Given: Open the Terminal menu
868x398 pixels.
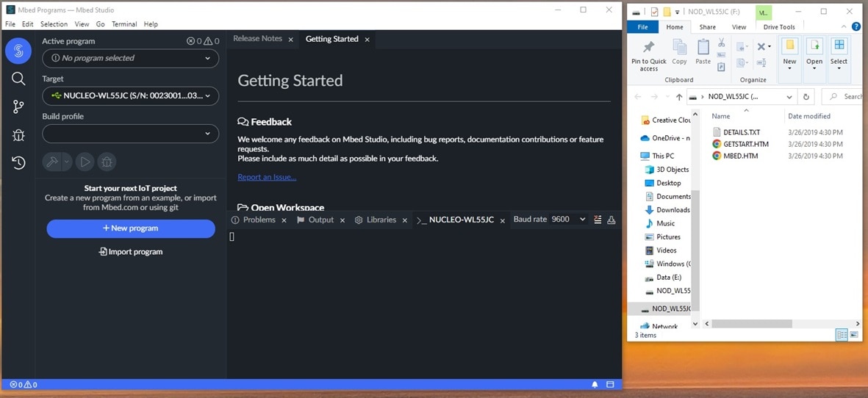Looking at the screenshot, I should click(124, 24).
